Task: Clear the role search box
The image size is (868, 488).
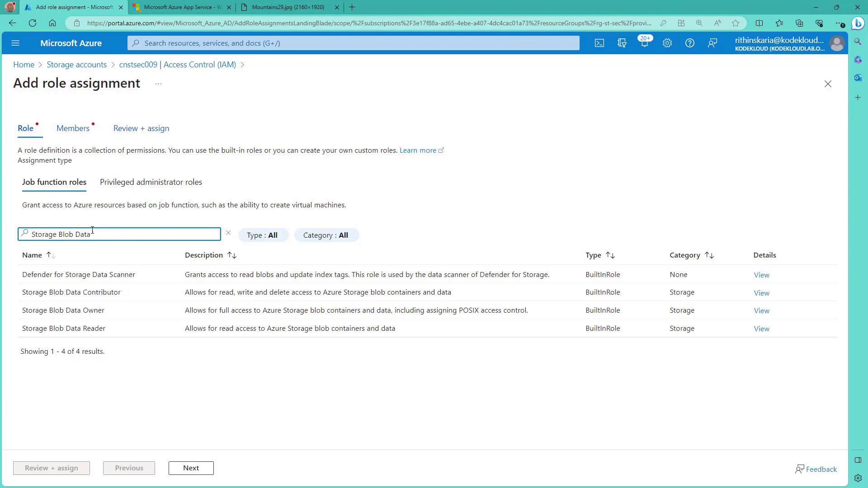Action: click(x=228, y=233)
